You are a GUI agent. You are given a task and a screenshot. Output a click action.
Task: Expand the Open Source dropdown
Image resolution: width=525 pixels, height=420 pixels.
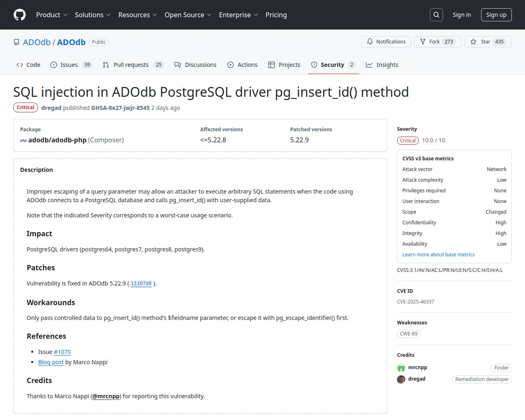coord(188,15)
